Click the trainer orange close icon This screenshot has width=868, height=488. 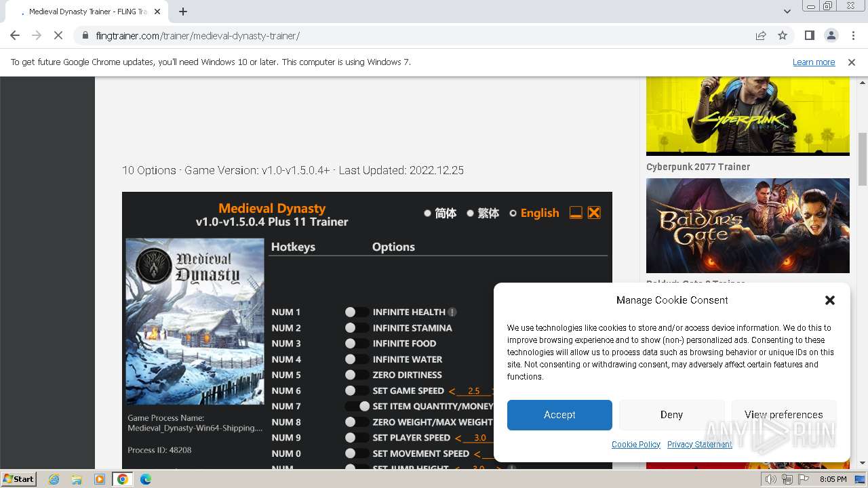click(594, 213)
